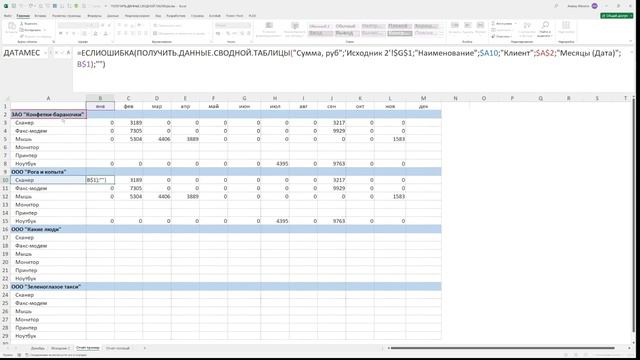The image size is (640, 360).
Task: Click the Монитор cell in row 6
Action: (x=48, y=147)
